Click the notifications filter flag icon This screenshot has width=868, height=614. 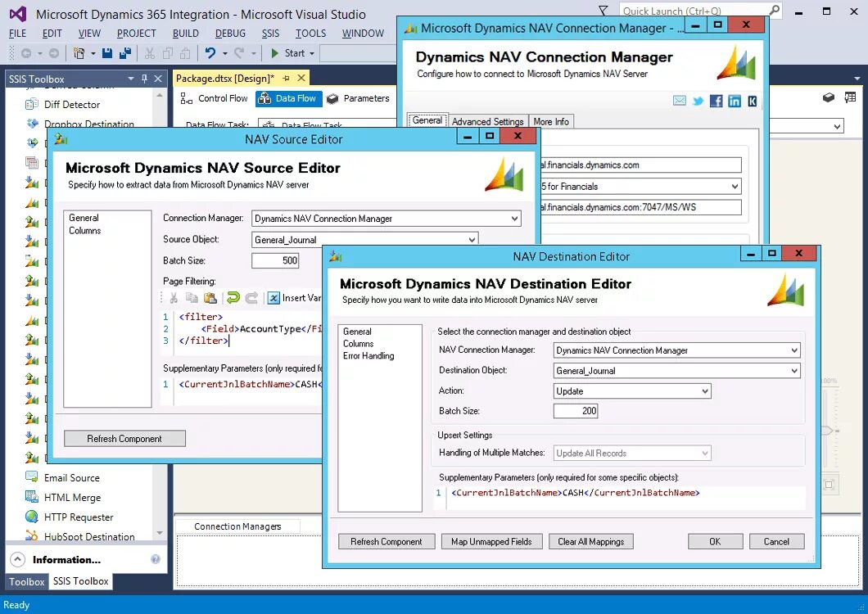(604, 10)
